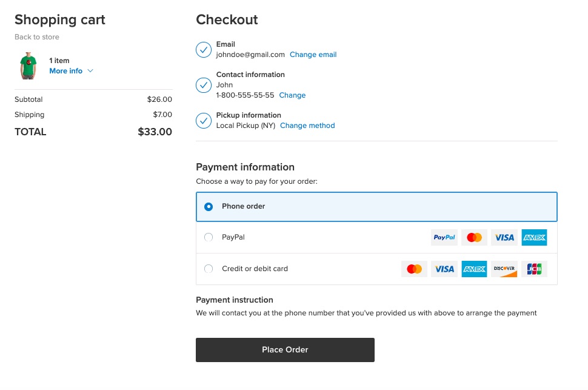Click the PayPal logo icon
588x390 pixels.
(444, 237)
